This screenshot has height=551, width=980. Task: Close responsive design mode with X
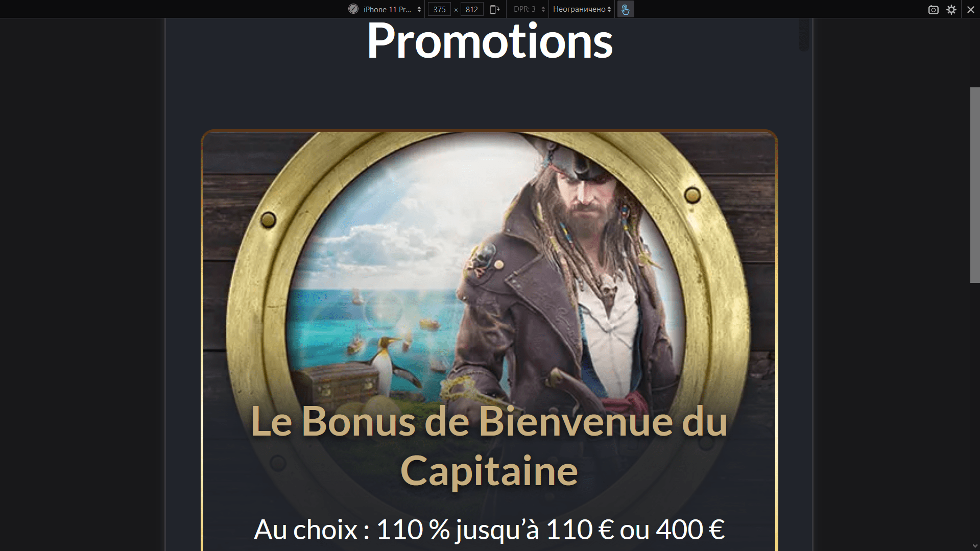pos(971,10)
